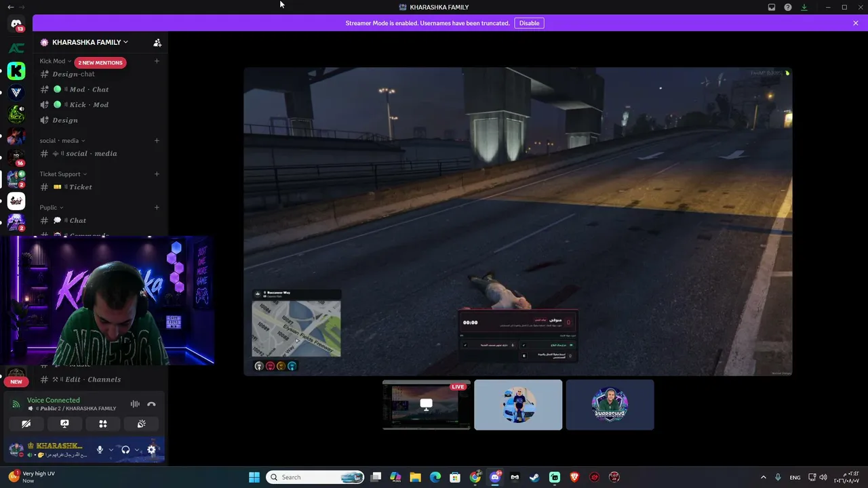
Task: Create a channel in social · media category
Action: point(157,141)
